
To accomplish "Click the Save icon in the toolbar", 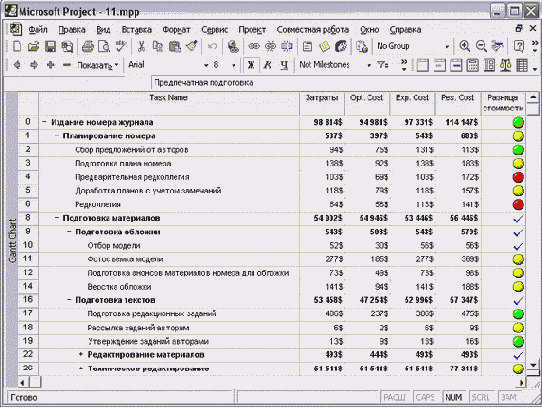I will tap(50, 46).
